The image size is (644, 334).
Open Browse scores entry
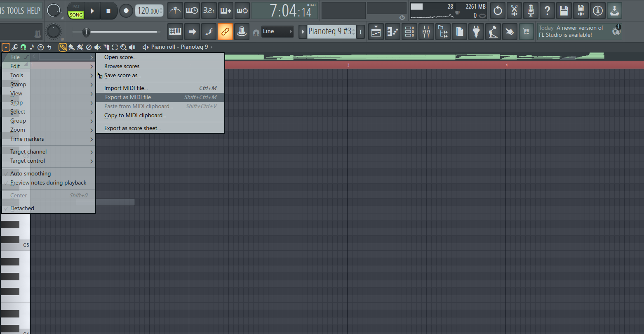160,66
